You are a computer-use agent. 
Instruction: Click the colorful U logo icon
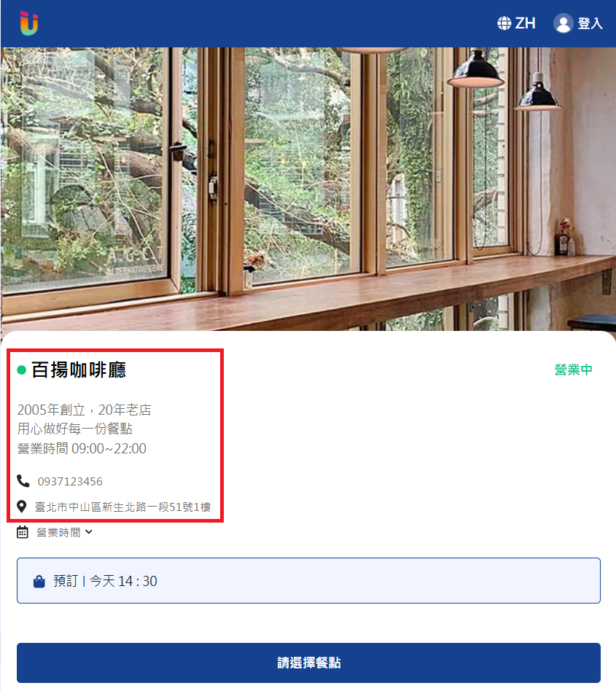point(29,23)
